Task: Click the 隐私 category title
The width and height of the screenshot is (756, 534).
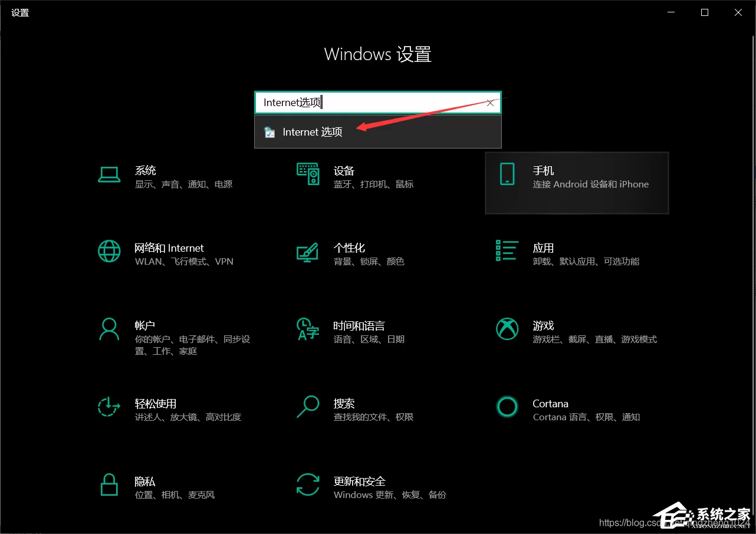Action: [145, 482]
